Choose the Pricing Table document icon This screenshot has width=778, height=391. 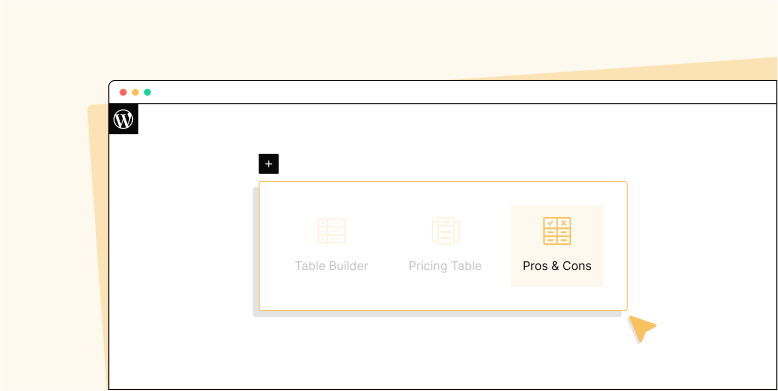446,231
